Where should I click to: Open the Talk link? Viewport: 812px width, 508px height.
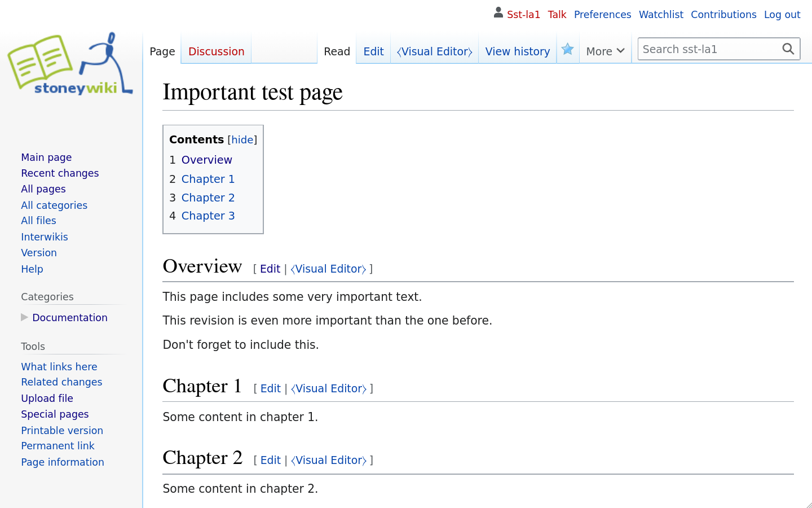point(557,15)
